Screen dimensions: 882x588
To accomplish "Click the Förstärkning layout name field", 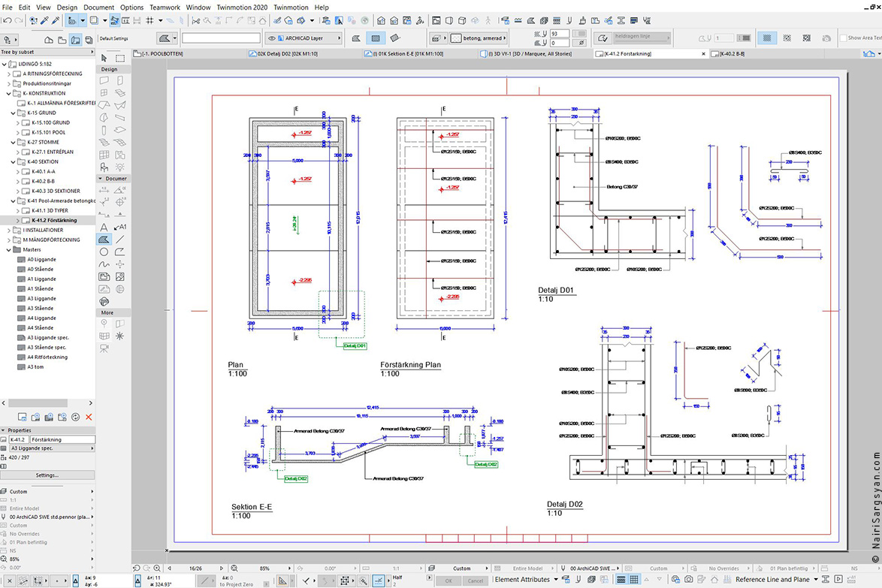I will (62, 439).
